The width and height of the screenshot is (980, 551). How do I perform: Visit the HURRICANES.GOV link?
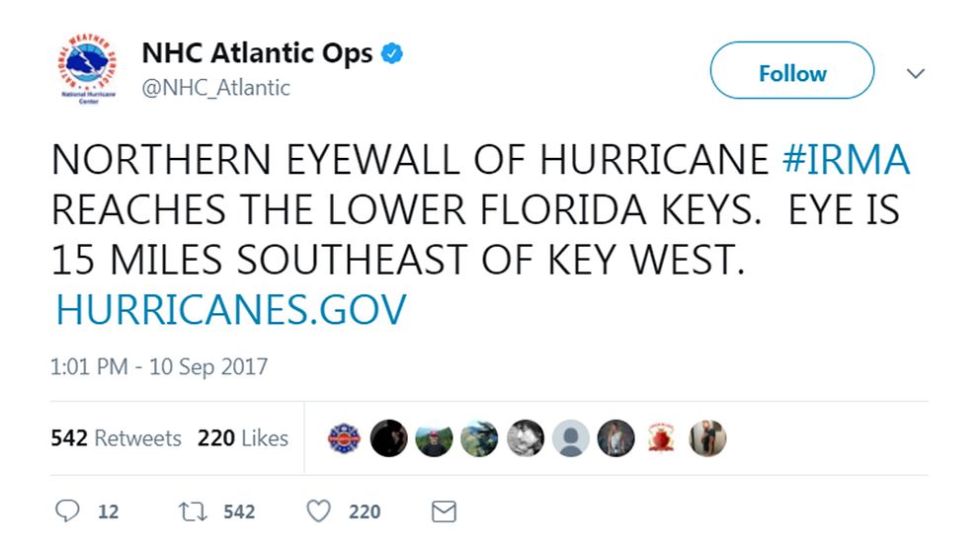(x=230, y=310)
